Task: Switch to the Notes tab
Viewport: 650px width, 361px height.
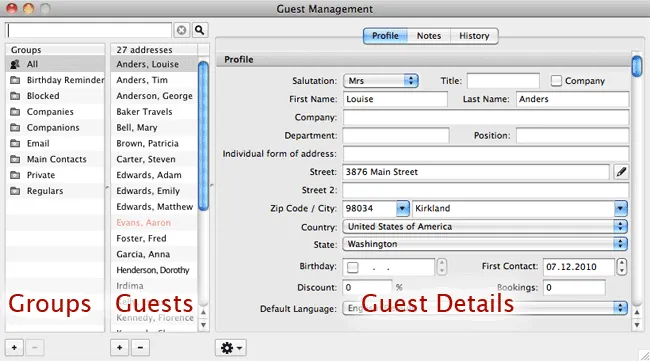Action: 429,36
